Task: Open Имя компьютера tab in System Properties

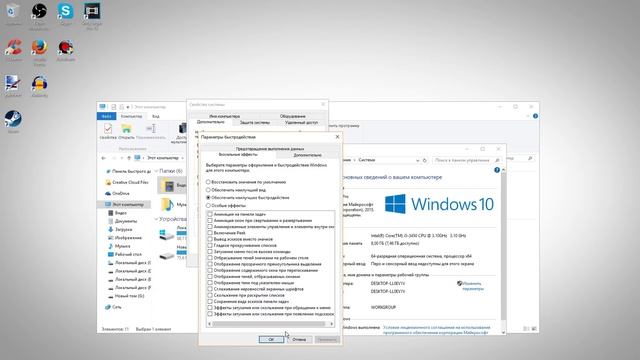Action: coord(224,116)
